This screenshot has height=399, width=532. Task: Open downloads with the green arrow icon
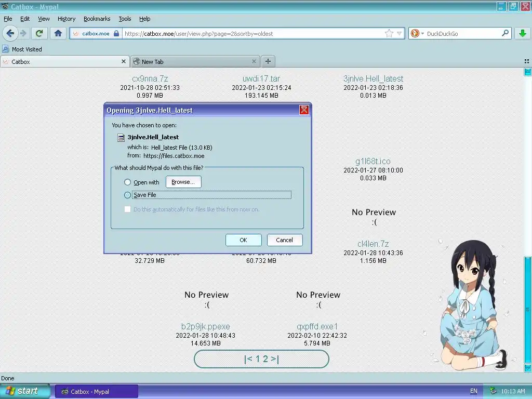coord(523,33)
